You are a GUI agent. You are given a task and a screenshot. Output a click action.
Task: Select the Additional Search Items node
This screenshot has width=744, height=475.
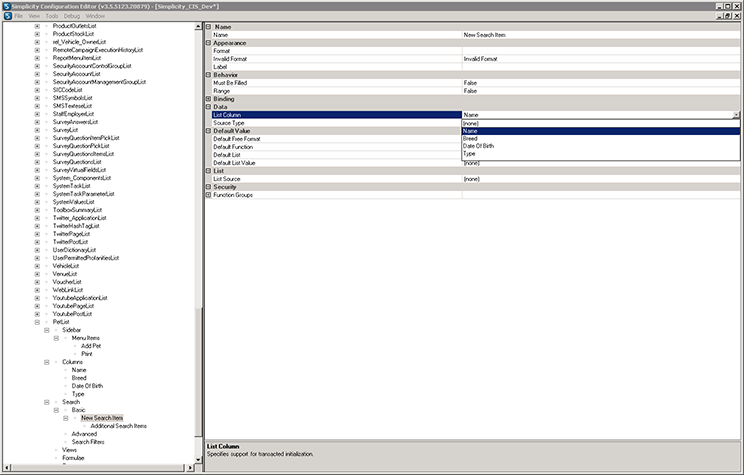[119, 426]
